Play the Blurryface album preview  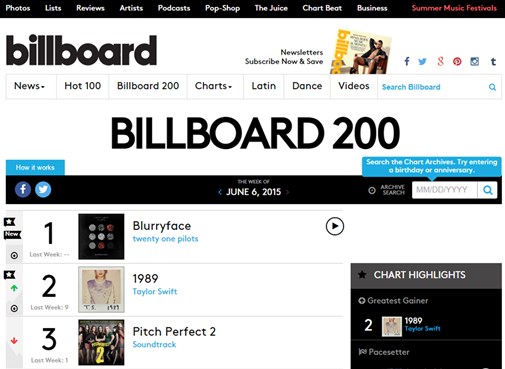click(335, 226)
